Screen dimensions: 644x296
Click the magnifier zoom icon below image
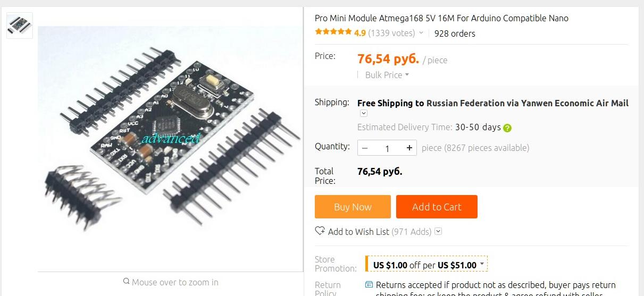coord(126,282)
